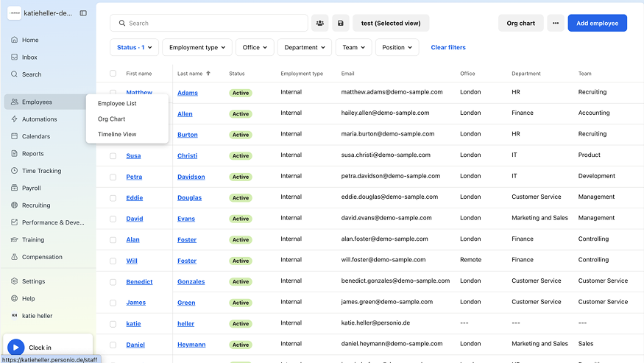644x363 pixels.
Task: Open the Department filter dropdown
Action: [x=305, y=47]
